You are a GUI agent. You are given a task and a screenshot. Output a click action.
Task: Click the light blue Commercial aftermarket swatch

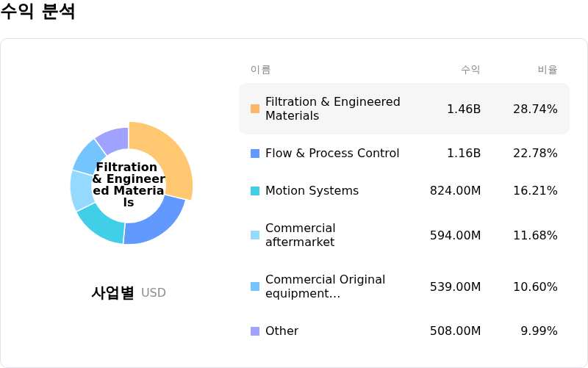coord(255,235)
